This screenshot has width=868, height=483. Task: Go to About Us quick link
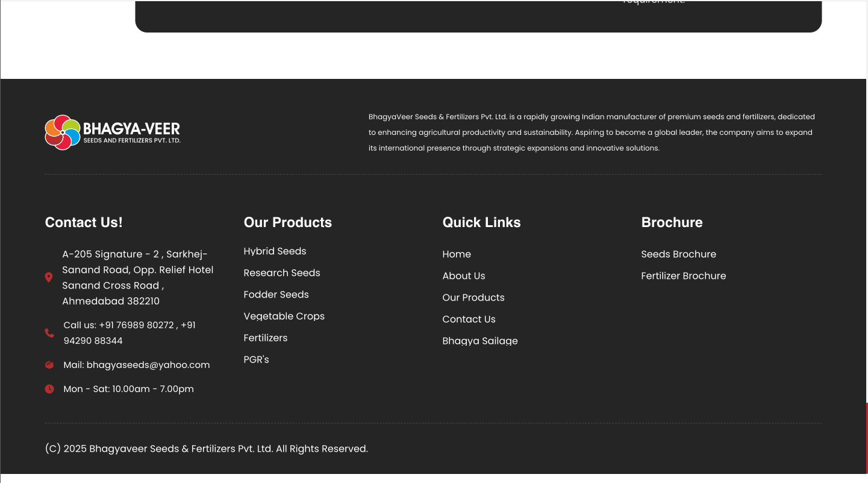coord(464,276)
